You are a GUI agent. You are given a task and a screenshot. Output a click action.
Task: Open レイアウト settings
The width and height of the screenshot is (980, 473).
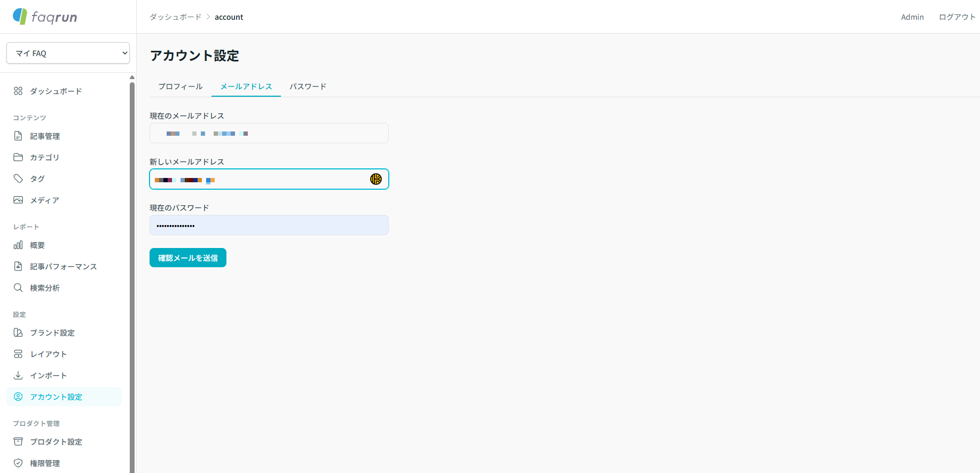(x=64, y=354)
